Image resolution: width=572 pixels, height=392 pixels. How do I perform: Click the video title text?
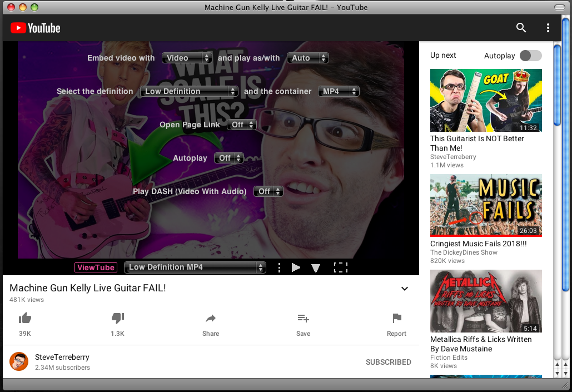(88, 288)
